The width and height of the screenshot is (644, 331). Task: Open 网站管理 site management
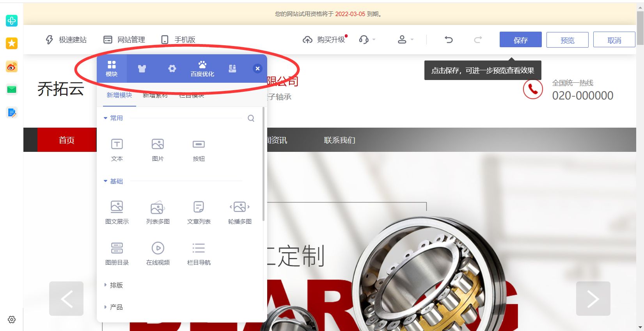click(x=124, y=39)
